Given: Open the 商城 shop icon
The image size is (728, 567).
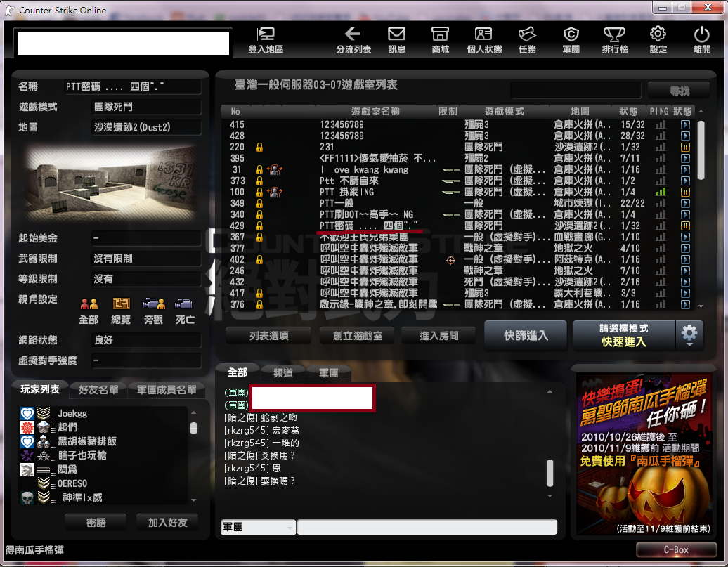Looking at the screenshot, I should tap(440, 40).
